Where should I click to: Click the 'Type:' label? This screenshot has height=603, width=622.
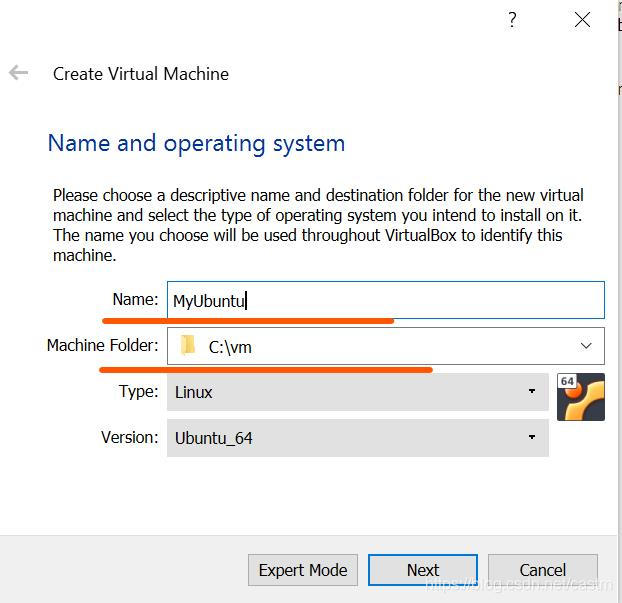click(x=138, y=392)
